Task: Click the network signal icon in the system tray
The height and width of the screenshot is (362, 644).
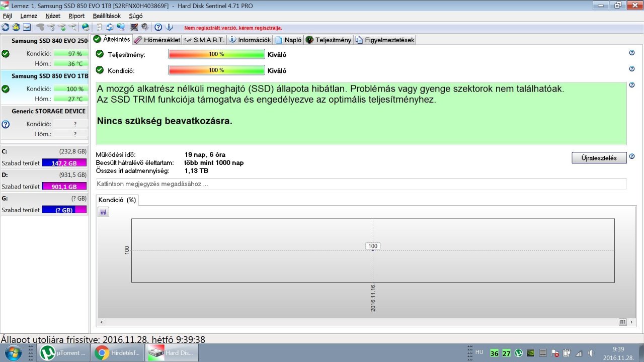Action: click(x=579, y=353)
